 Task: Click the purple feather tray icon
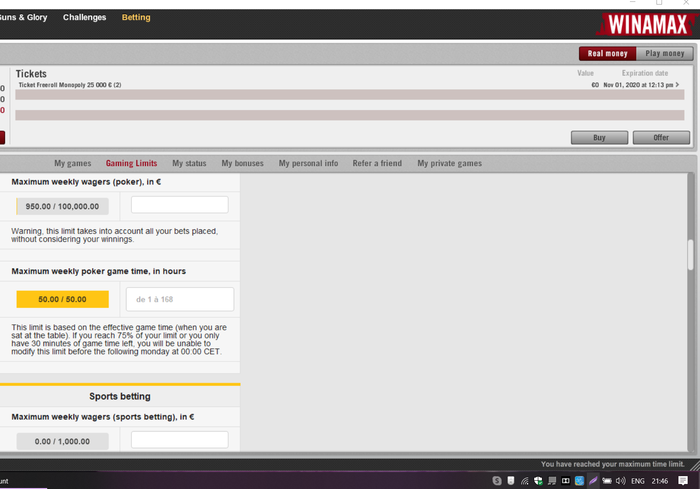coord(593,481)
